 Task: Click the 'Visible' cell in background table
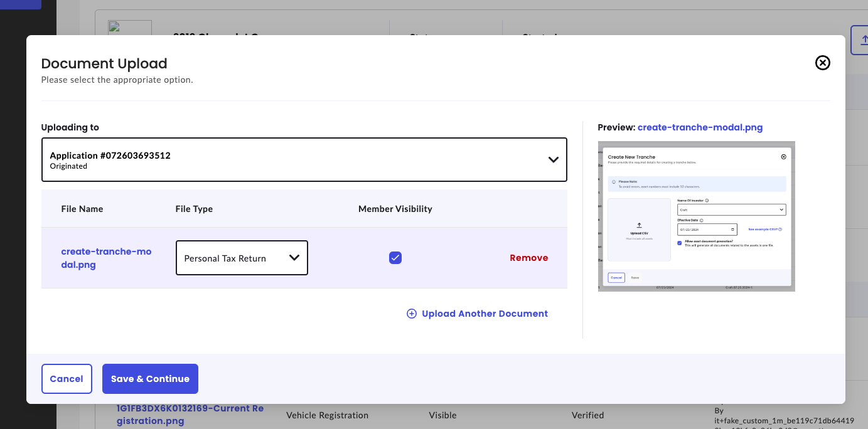click(x=442, y=415)
